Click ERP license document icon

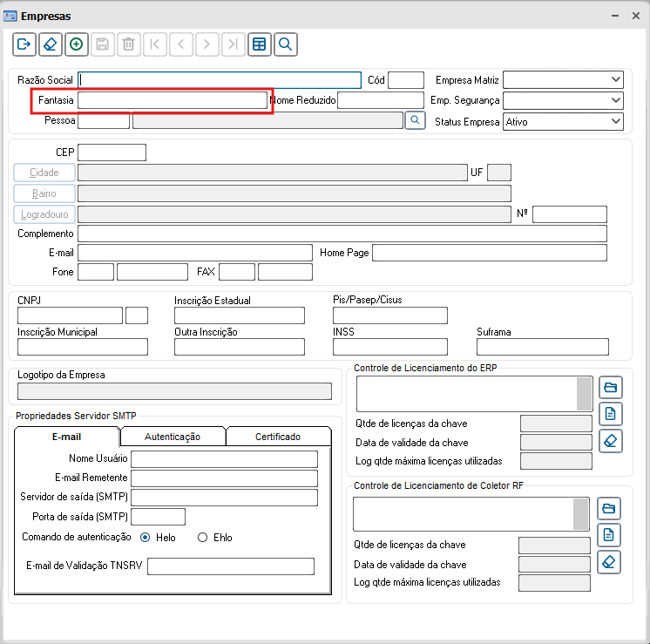(x=610, y=414)
